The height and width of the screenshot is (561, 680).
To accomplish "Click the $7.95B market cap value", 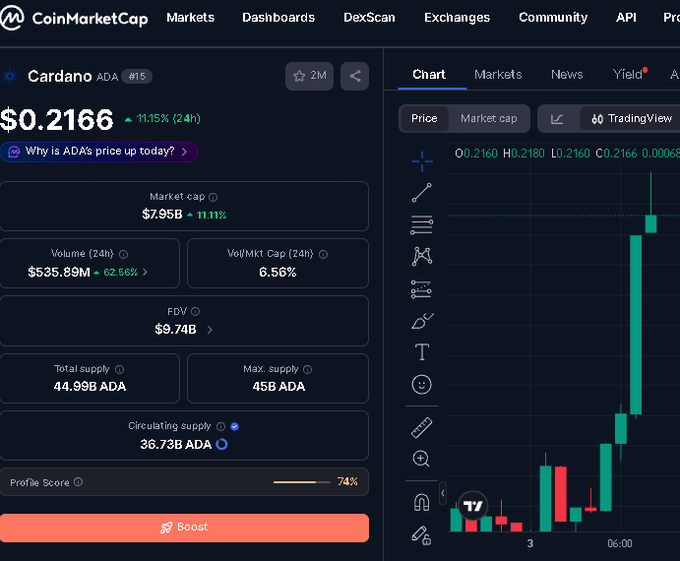I will [x=162, y=214].
